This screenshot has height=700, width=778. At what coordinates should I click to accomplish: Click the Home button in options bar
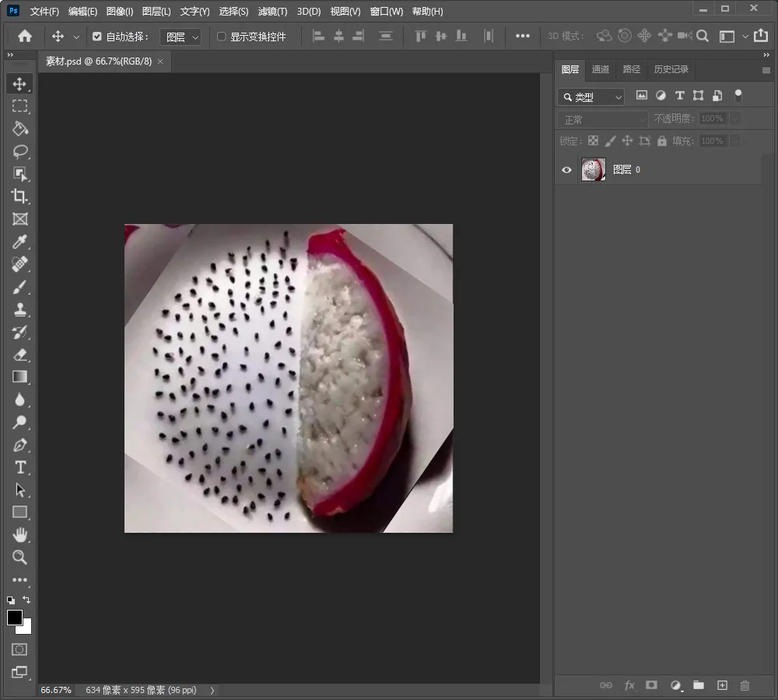pos(25,37)
